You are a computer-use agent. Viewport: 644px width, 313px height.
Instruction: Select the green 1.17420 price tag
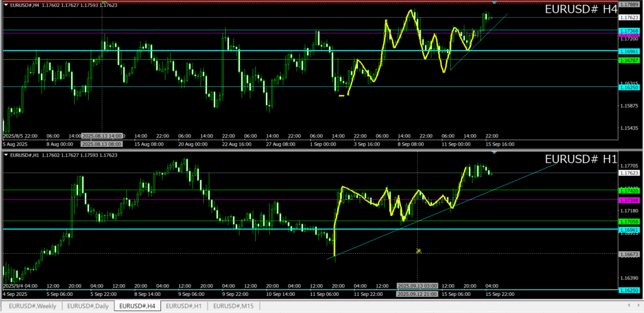(x=630, y=191)
